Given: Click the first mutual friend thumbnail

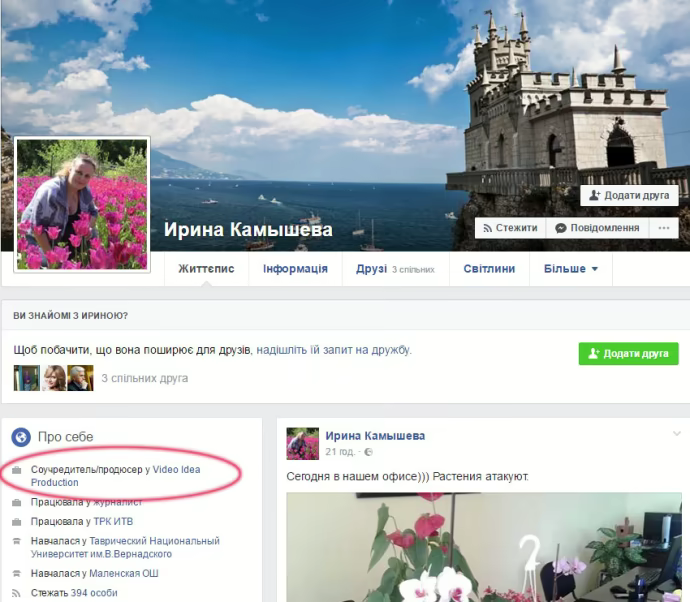Looking at the screenshot, I should (27, 378).
